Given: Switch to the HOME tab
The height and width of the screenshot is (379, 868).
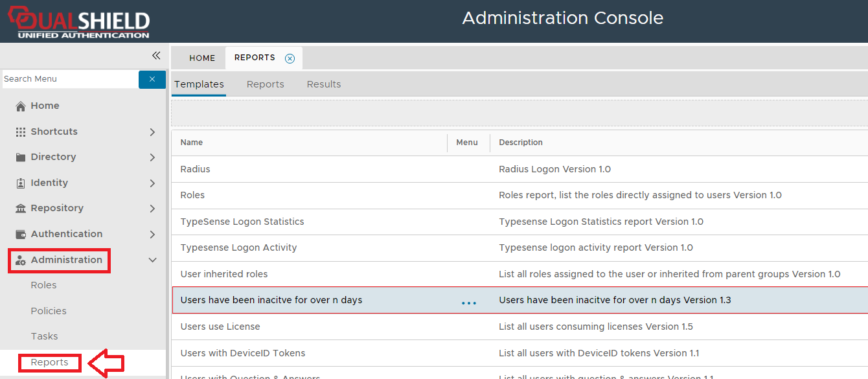Looking at the screenshot, I should (x=202, y=58).
